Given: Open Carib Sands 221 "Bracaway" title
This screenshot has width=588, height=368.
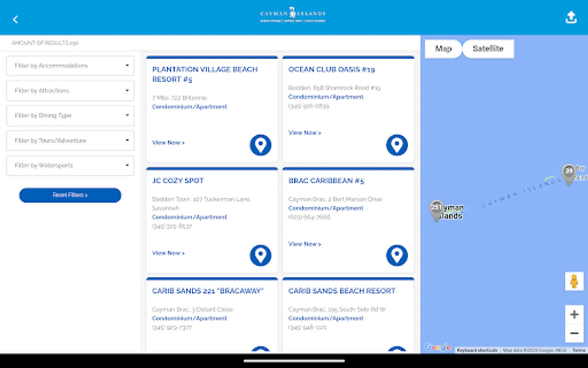Looking at the screenshot, I should [208, 291].
